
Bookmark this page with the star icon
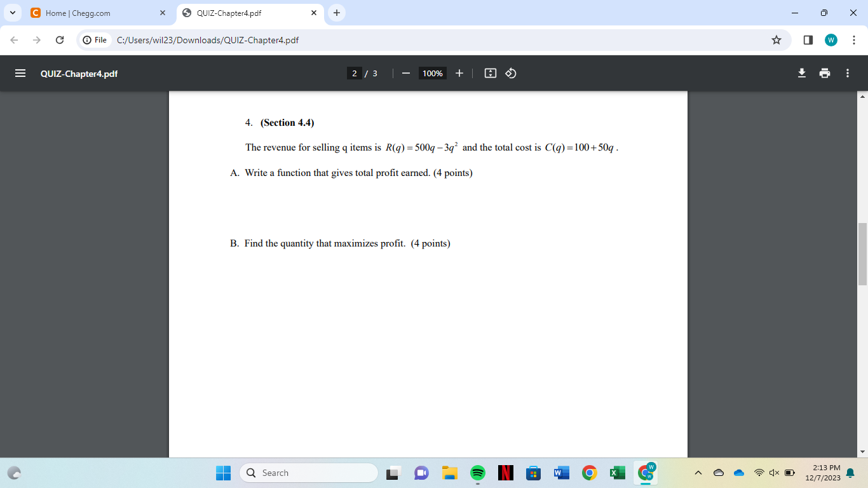pyautogui.click(x=776, y=39)
